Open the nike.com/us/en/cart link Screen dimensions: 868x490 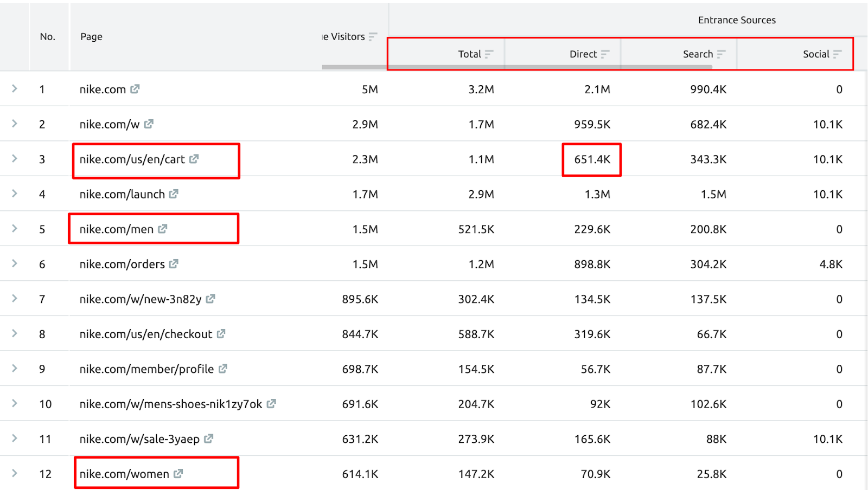point(132,159)
